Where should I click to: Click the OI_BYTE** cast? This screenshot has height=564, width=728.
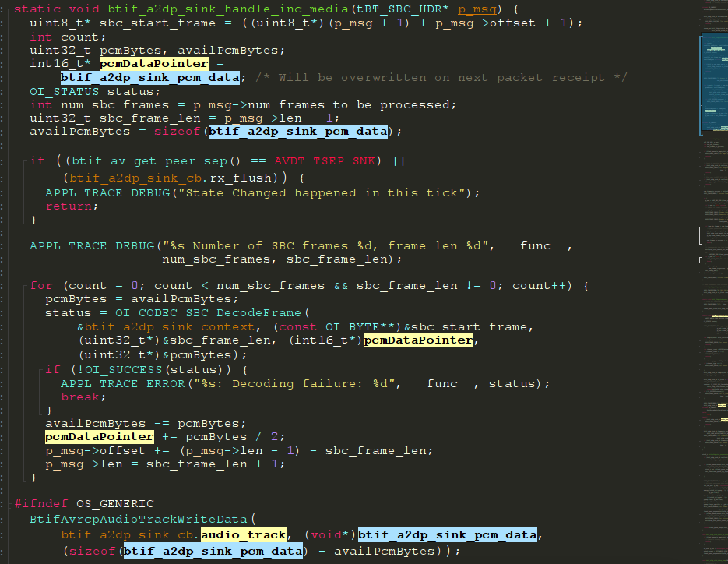pos(360,326)
